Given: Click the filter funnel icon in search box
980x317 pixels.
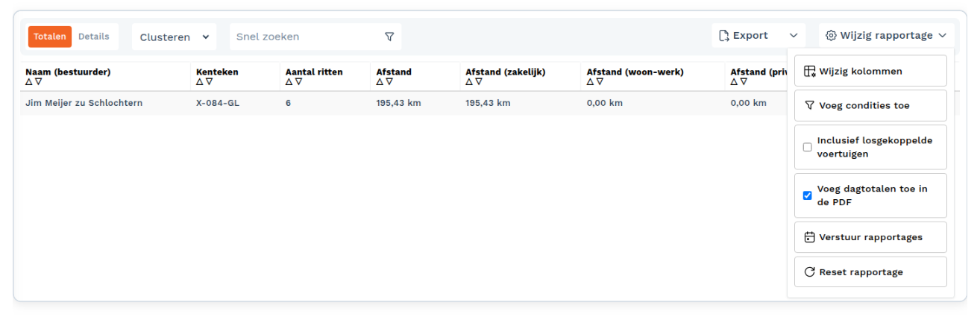Looking at the screenshot, I should pos(389,37).
